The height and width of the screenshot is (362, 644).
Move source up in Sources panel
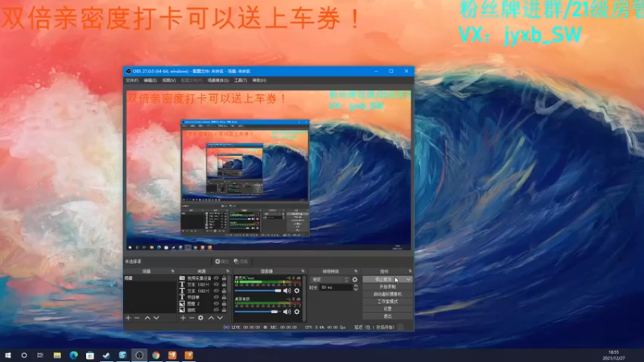(x=211, y=318)
